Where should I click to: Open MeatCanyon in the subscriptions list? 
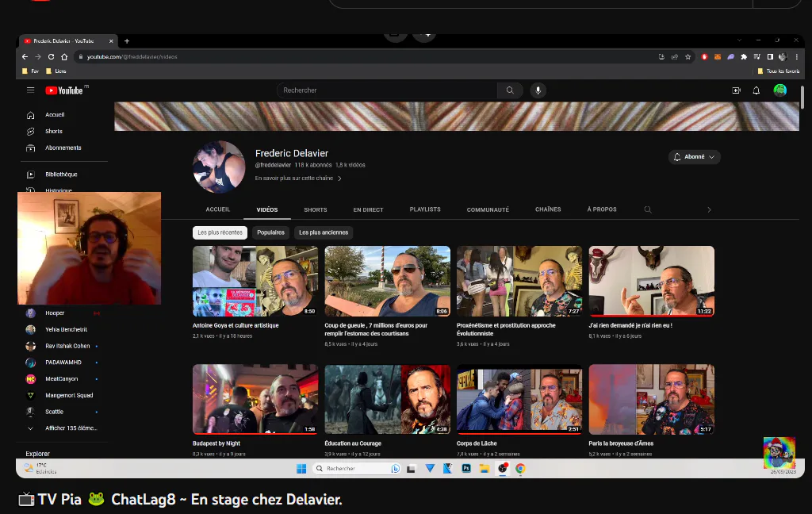pos(62,379)
